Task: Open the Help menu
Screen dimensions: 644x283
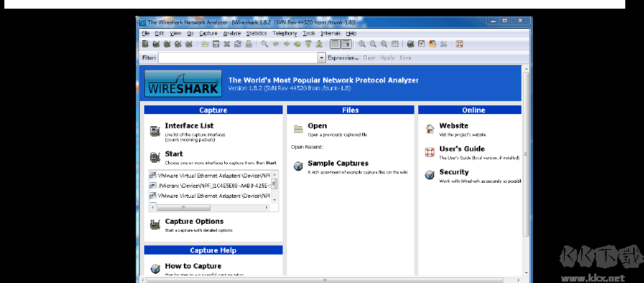Action: 351,33
